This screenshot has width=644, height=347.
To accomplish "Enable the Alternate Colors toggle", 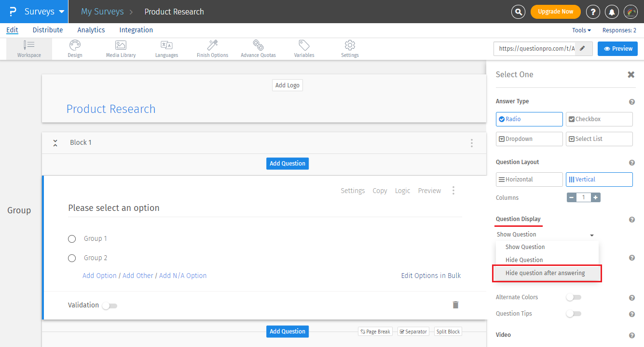I will 573,297.
